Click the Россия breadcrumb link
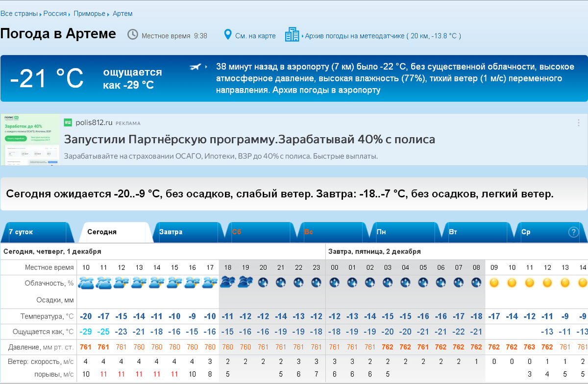588x384 pixels. (54, 13)
